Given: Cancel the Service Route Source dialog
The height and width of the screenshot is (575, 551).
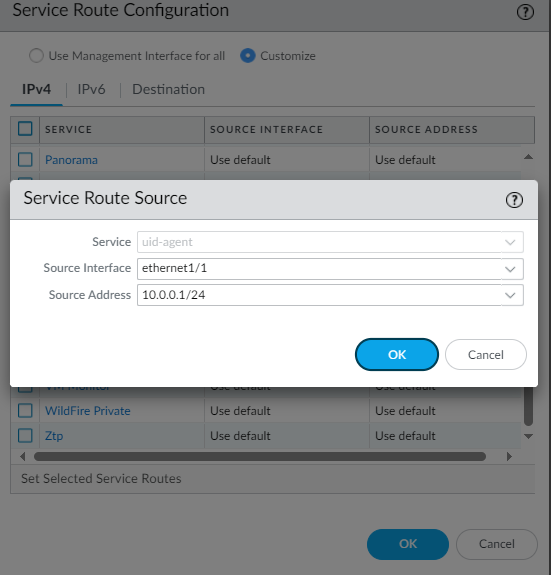Looking at the screenshot, I should point(486,355).
